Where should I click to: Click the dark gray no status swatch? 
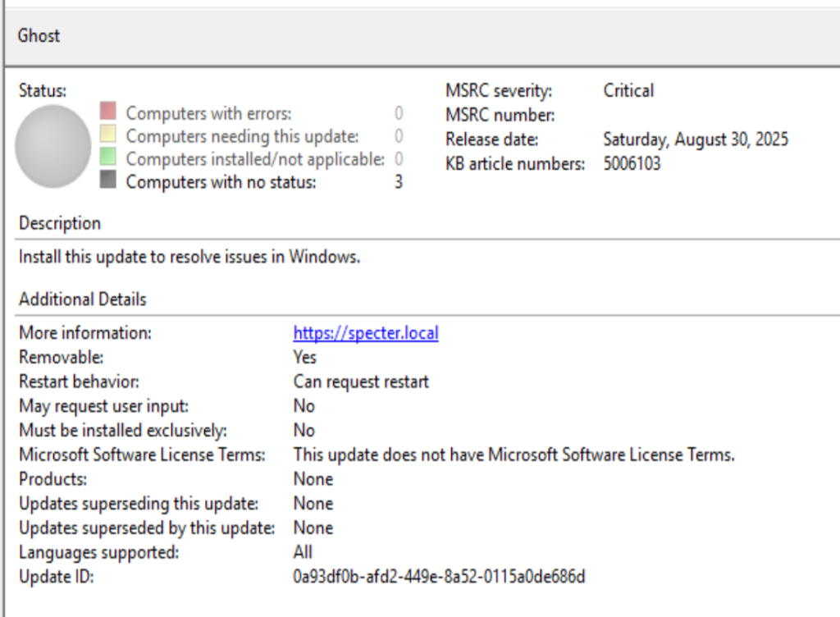[x=108, y=180]
